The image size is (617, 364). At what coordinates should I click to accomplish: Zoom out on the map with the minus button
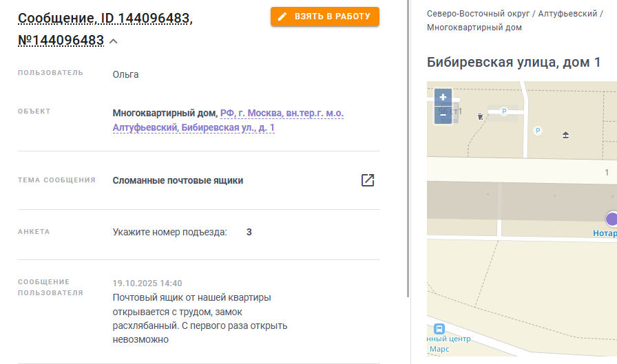point(443,115)
